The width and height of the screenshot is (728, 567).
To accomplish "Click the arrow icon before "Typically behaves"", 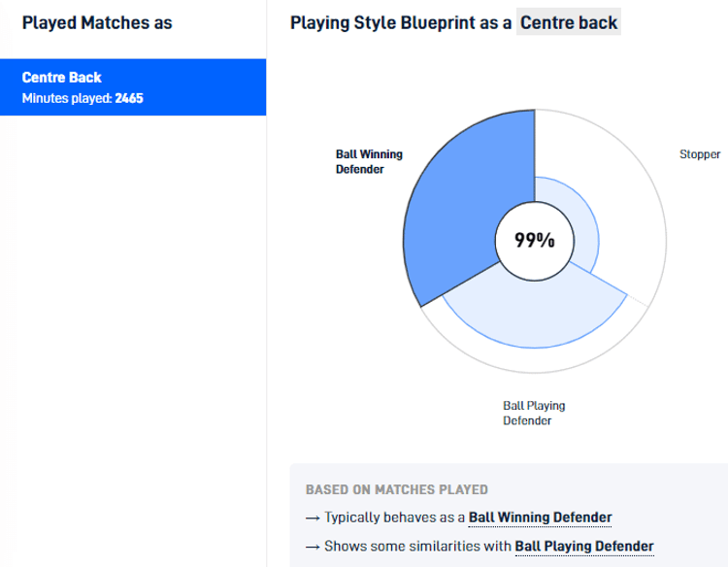I will click(x=313, y=518).
